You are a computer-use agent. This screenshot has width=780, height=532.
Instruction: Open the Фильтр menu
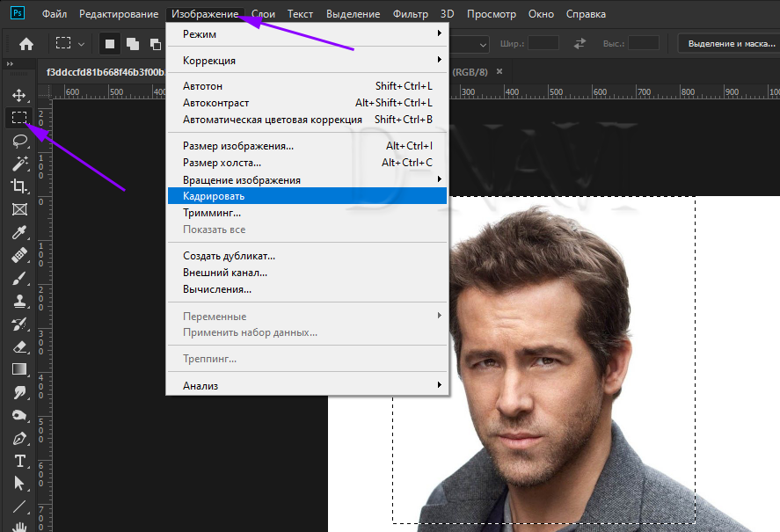411,14
